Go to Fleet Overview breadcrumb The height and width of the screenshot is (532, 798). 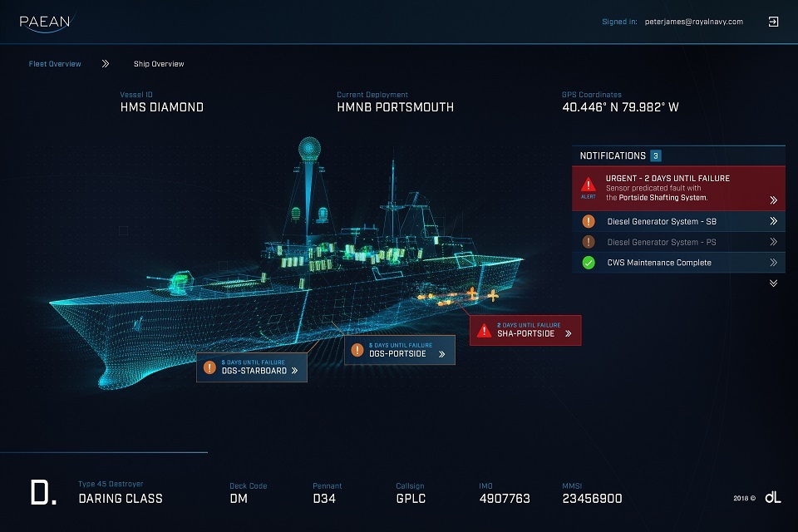(x=55, y=64)
